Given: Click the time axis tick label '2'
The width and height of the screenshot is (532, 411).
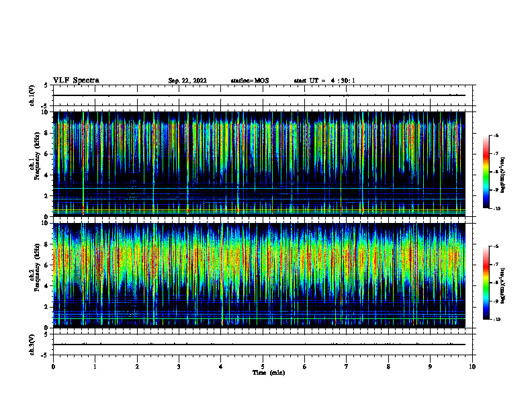Looking at the screenshot, I should click(137, 367).
